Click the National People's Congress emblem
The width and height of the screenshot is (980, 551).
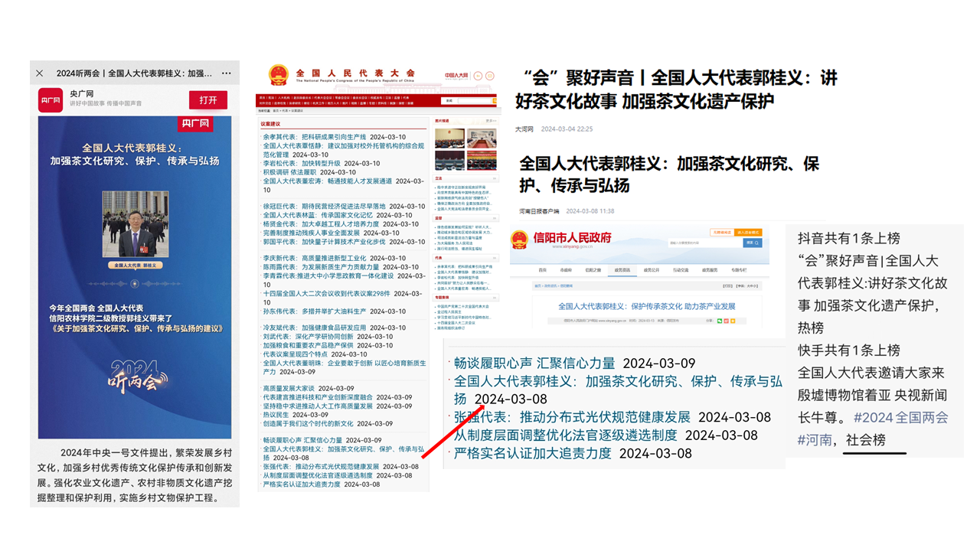pyautogui.click(x=277, y=75)
